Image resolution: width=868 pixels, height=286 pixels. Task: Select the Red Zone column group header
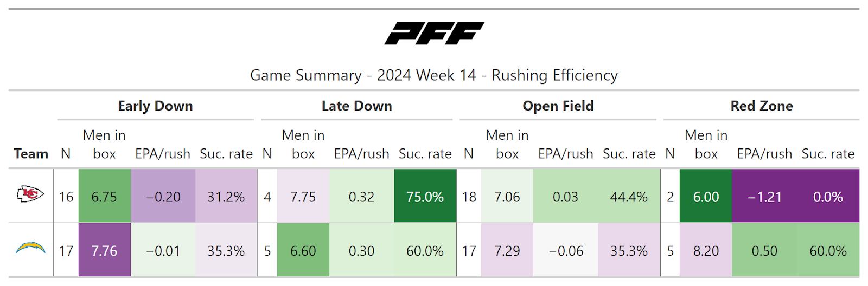click(x=761, y=106)
